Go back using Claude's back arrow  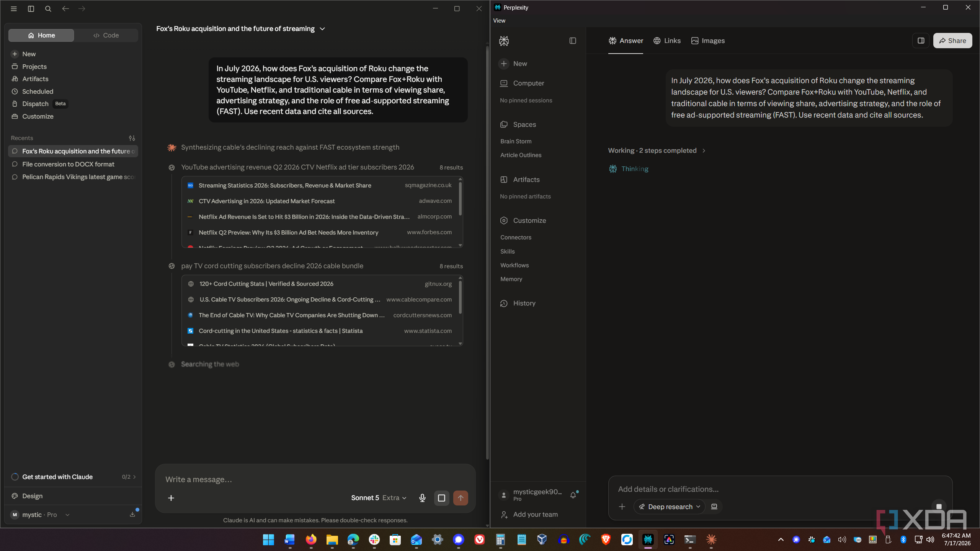pos(65,8)
